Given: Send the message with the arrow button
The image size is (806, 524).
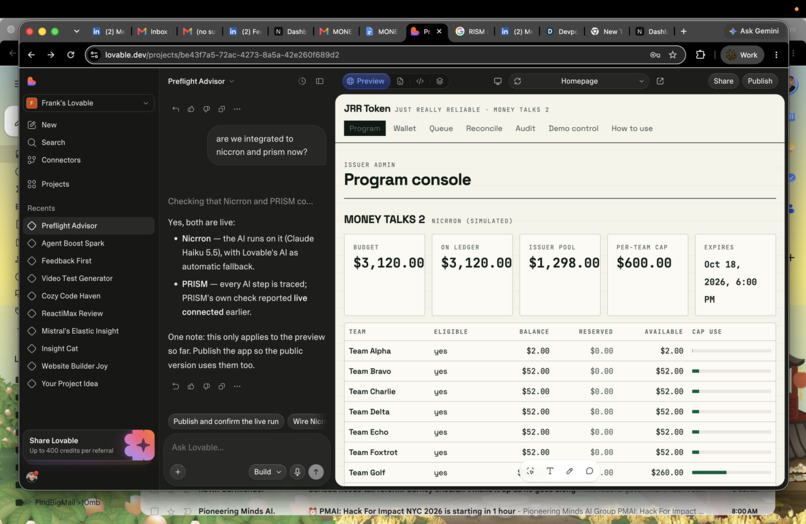Looking at the screenshot, I should coord(316,472).
